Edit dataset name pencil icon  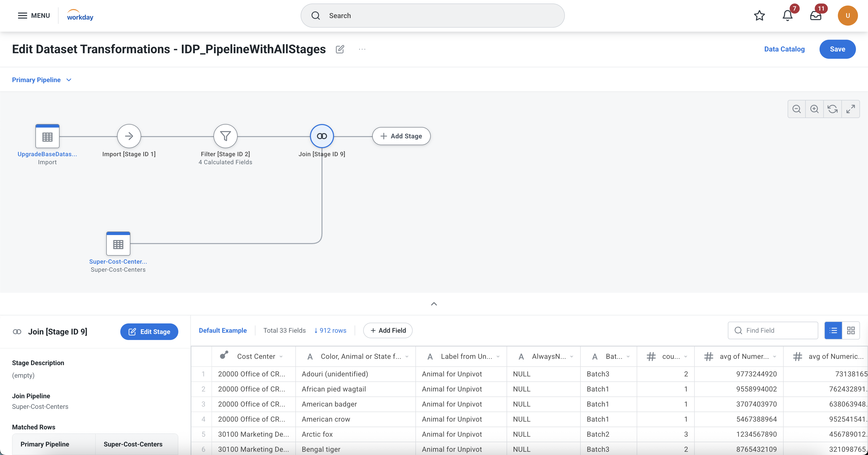340,49
